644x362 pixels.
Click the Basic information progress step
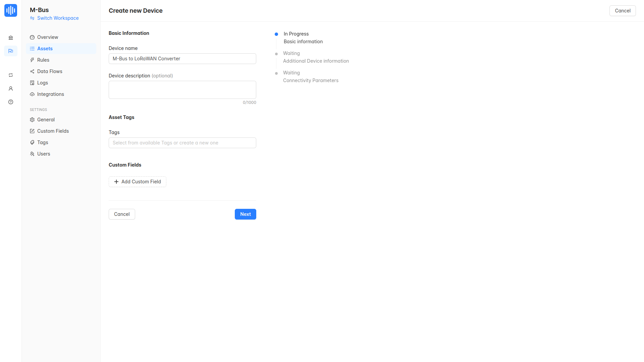coord(303,42)
